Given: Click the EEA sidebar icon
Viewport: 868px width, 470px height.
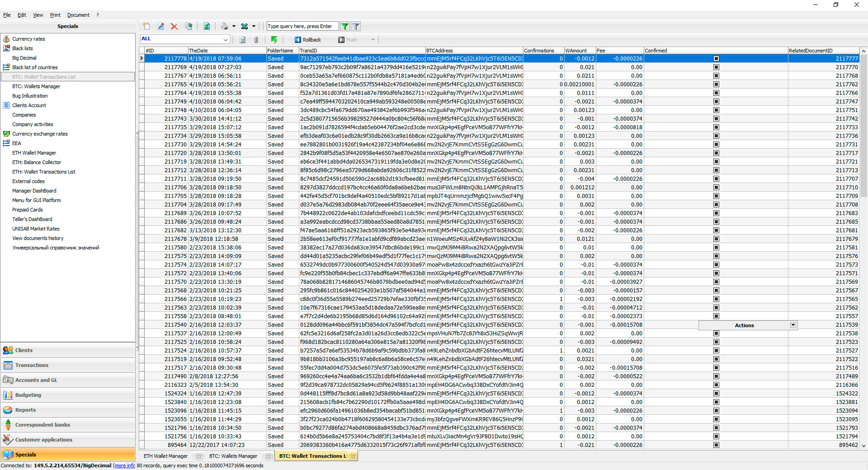Looking at the screenshot, I should 6,143.
